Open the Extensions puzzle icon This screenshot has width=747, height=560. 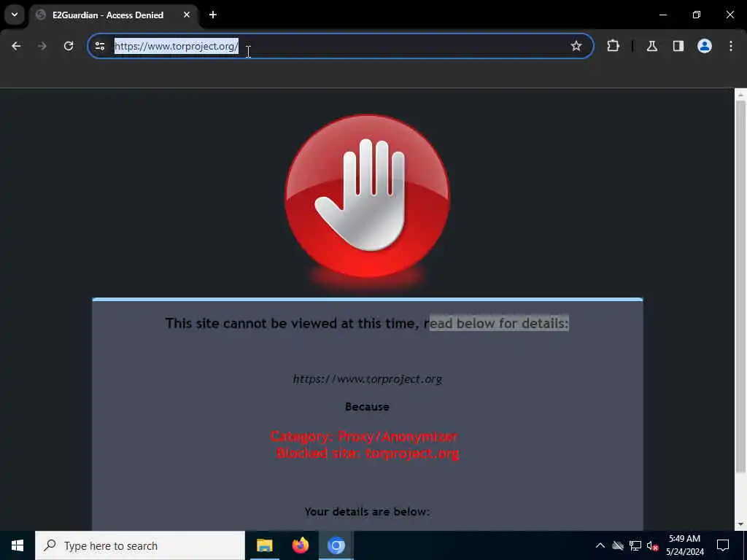pos(613,46)
